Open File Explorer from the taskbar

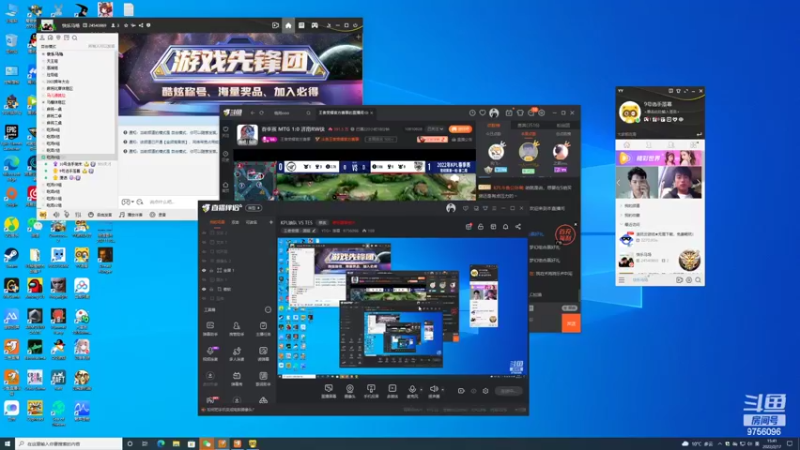[176, 444]
